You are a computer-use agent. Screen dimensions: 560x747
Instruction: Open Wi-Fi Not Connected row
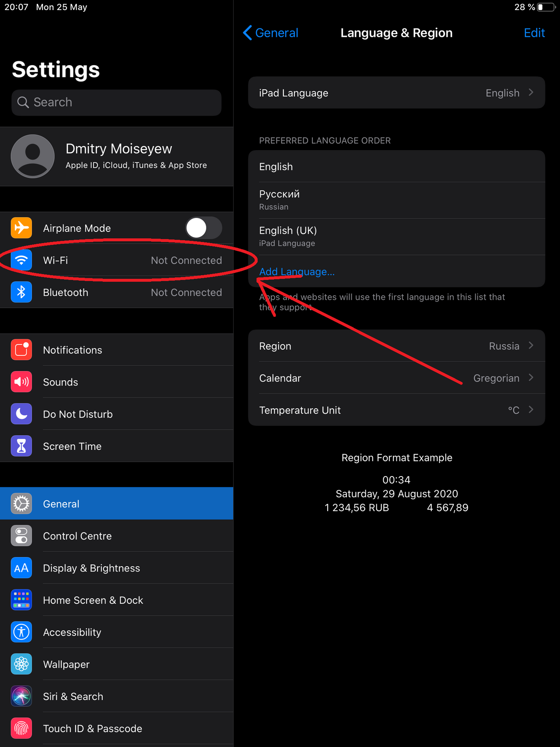click(x=117, y=260)
